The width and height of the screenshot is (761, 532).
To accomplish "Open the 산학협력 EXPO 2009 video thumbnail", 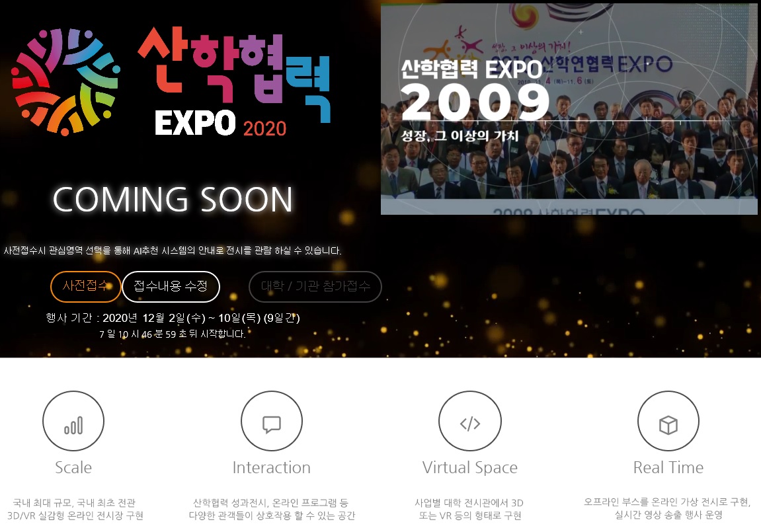I will [569, 108].
